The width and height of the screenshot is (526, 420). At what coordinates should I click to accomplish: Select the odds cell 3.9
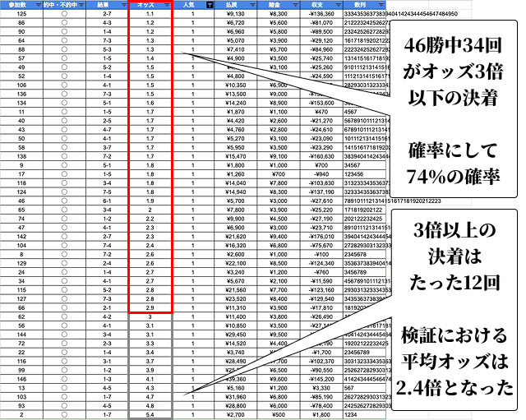click(150, 370)
